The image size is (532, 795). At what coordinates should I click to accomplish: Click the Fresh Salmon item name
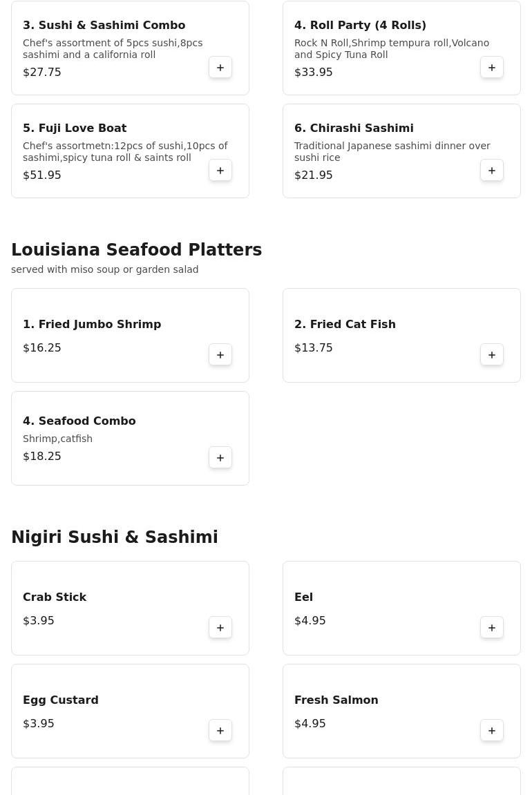click(x=336, y=700)
